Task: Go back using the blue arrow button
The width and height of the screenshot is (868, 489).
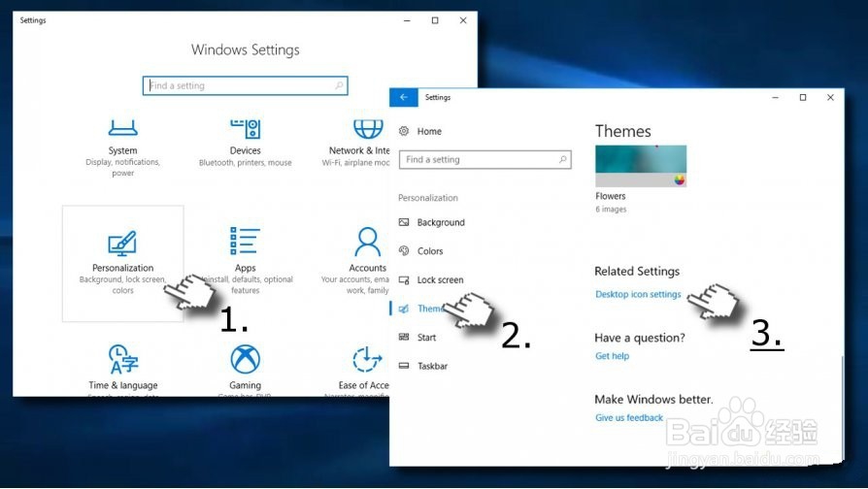Action: [404, 97]
